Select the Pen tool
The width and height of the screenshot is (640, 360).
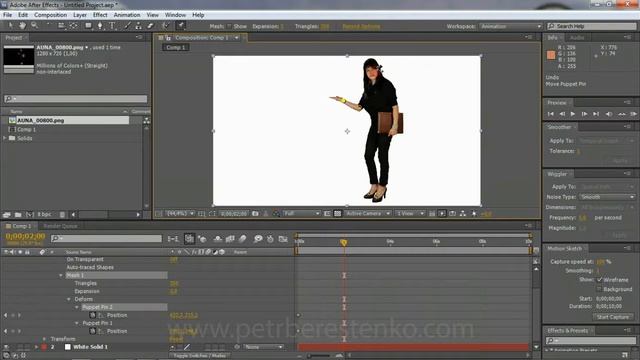100,26
